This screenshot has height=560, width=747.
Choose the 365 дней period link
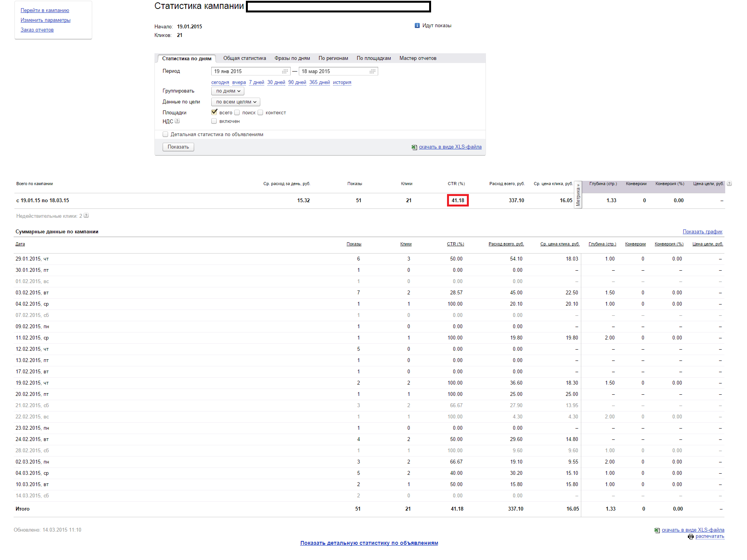click(x=319, y=82)
